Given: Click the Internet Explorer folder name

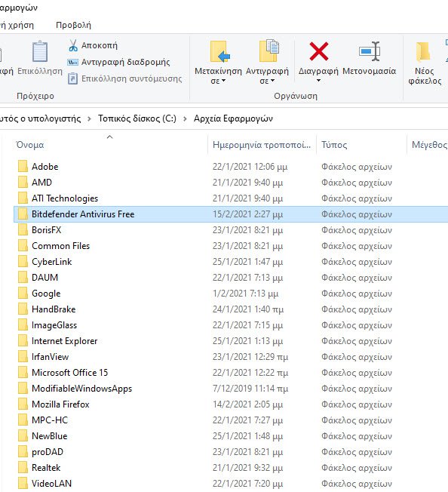Looking at the screenshot, I should click(65, 341).
